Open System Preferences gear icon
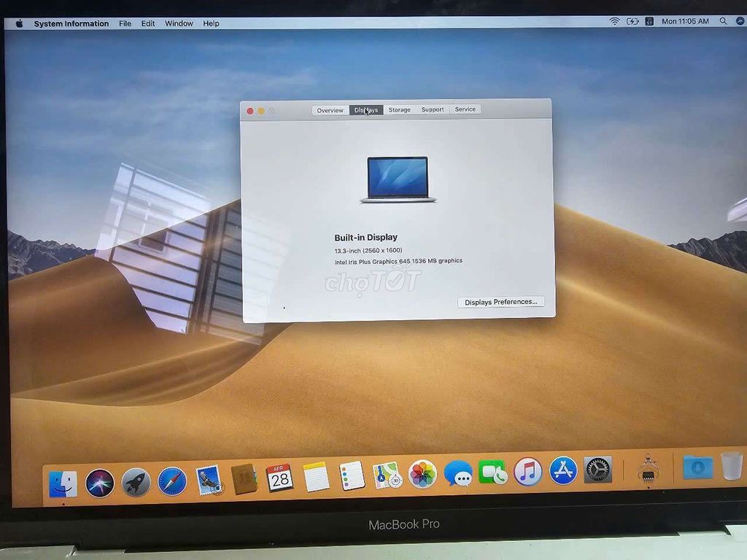This screenshot has height=560, width=747. (x=598, y=470)
